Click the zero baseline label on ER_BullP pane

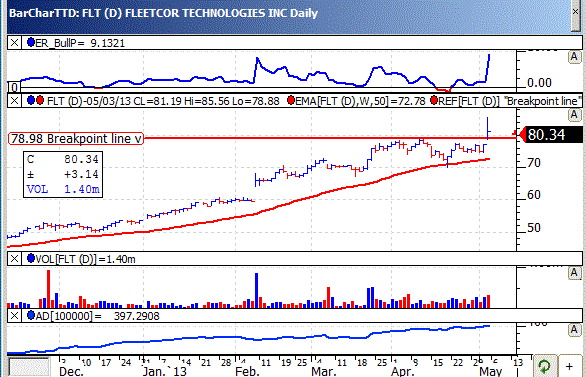click(x=14, y=87)
